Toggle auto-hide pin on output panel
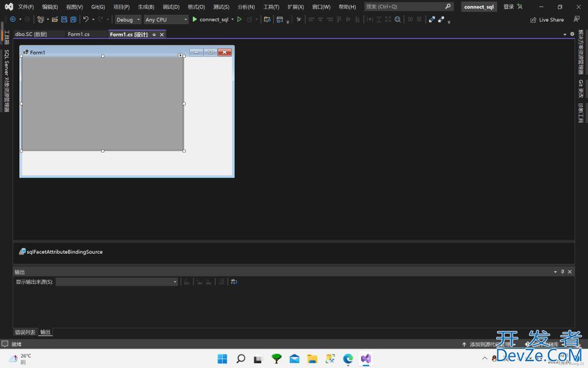Image resolution: width=588 pixels, height=368 pixels. coord(563,271)
